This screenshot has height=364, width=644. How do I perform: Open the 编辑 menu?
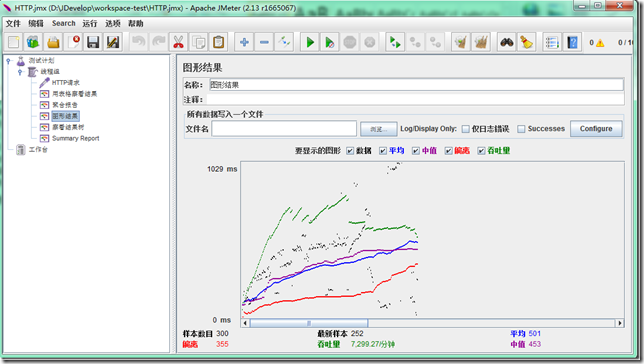36,23
